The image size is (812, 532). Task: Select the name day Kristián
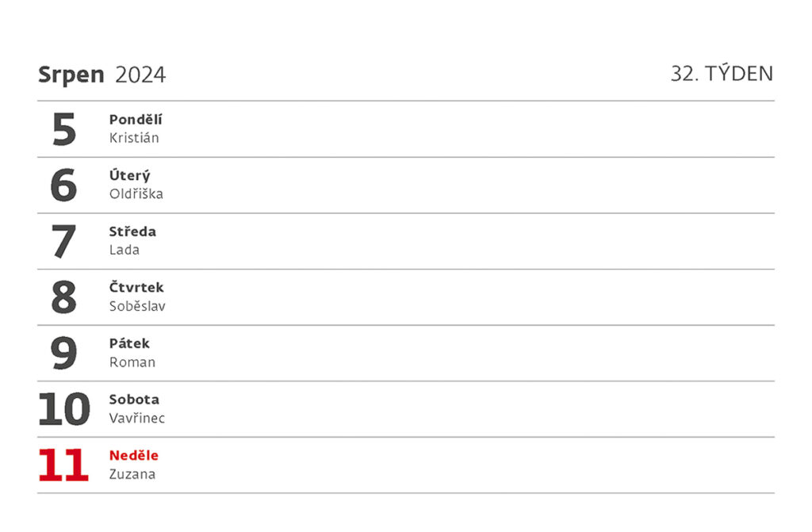[134, 138]
